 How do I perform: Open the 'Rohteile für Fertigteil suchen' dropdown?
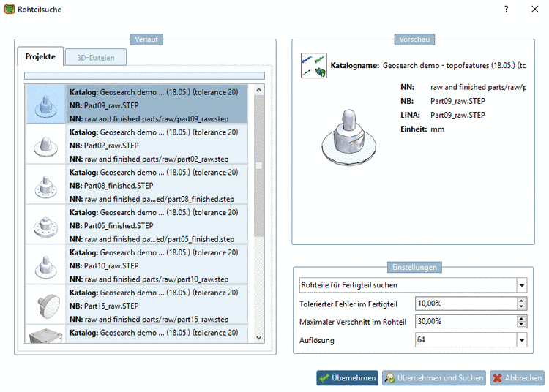click(413, 285)
